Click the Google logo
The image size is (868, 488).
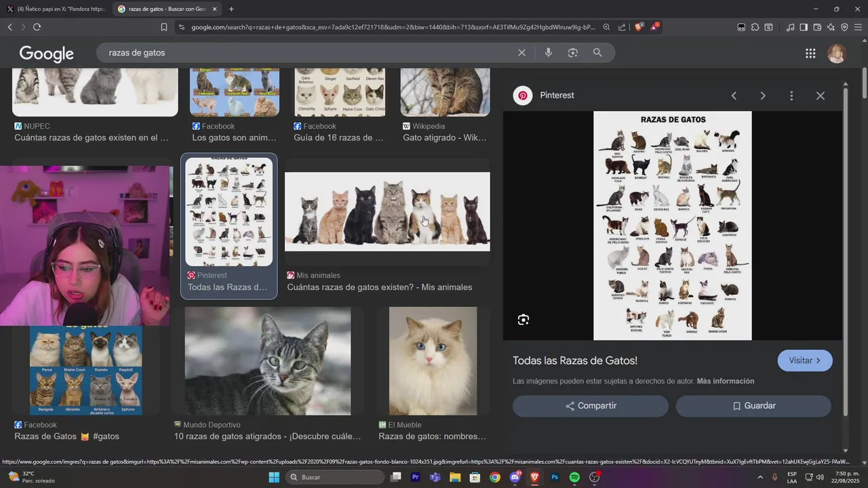click(47, 54)
